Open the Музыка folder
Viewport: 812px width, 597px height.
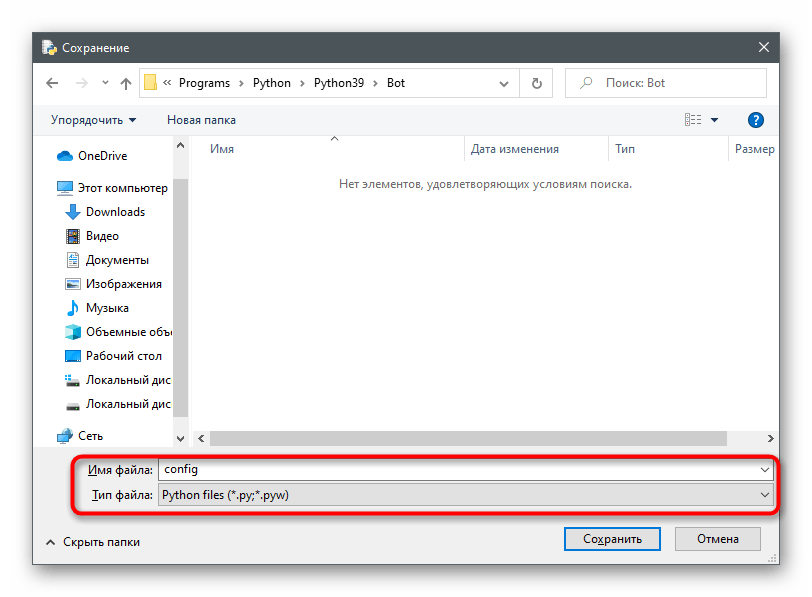coord(107,308)
